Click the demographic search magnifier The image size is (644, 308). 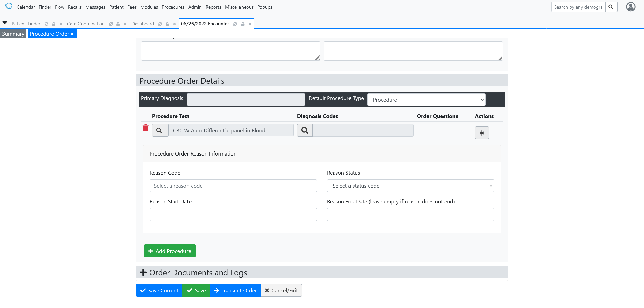tap(611, 7)
